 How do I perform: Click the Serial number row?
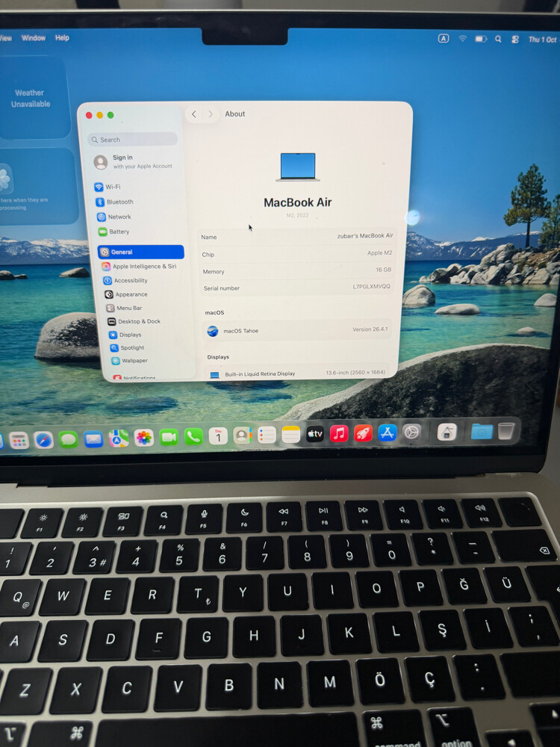coord(297,288)
